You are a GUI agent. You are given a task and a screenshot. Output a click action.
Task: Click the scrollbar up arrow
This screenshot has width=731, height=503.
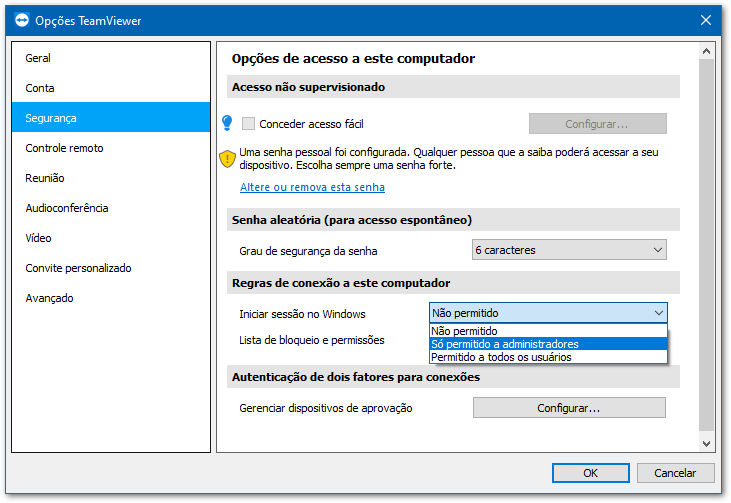tap(706, 51)
